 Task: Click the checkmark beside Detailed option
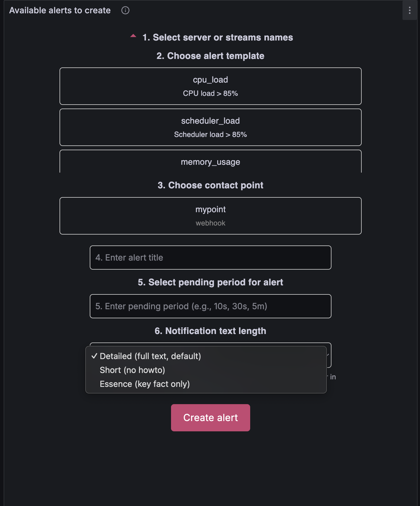[94, 356]
